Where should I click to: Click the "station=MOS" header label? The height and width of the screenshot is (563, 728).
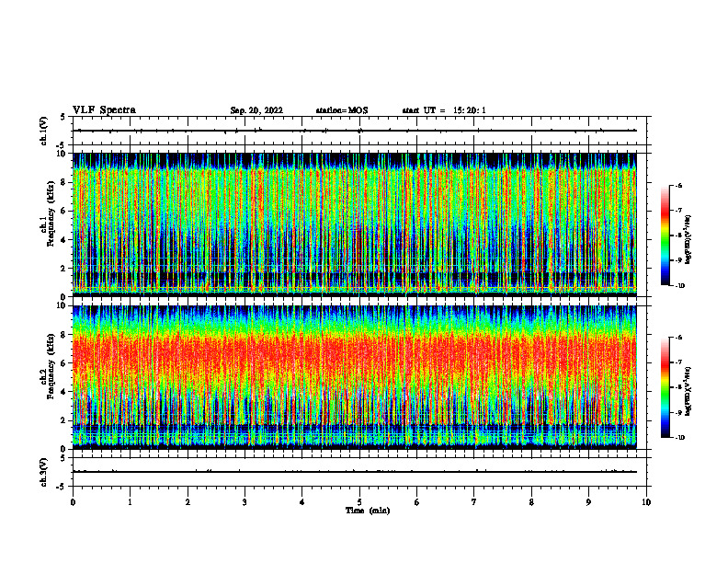click(342, 110)
